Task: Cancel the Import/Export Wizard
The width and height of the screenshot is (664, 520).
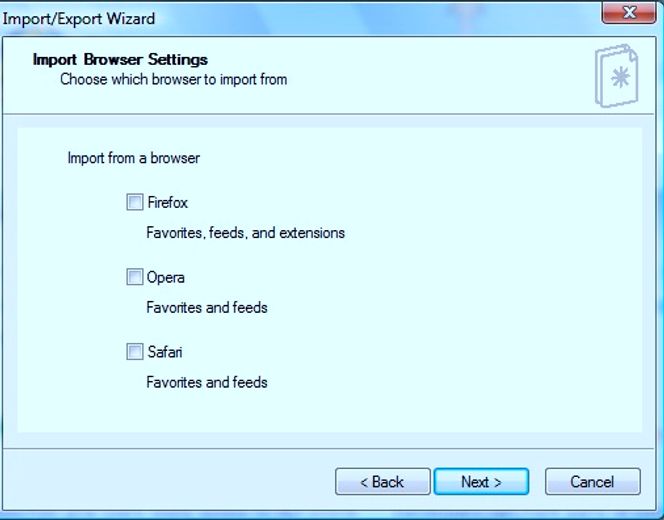Action: tap(593, 481)
